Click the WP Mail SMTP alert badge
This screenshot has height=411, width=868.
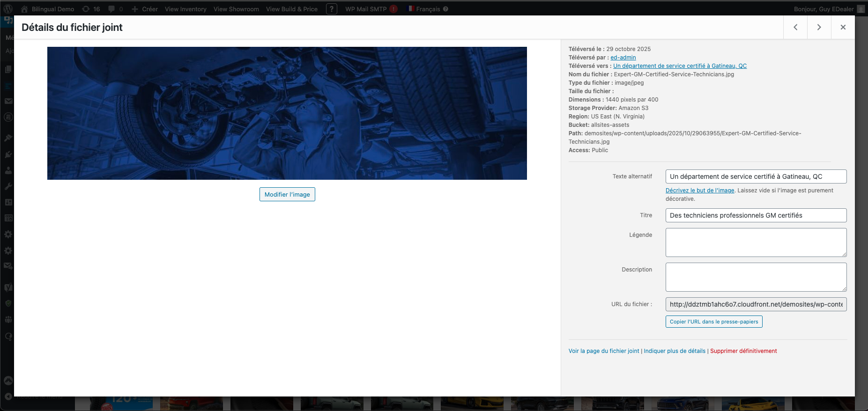tap(393, 9)
